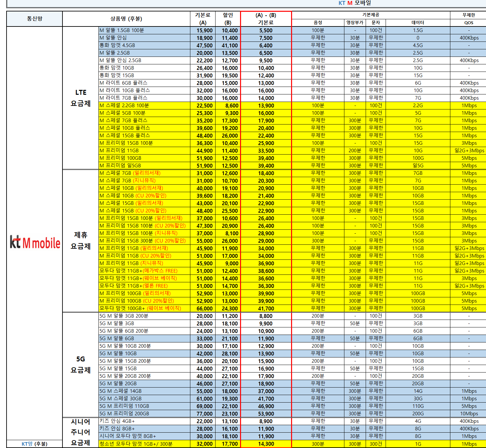Select plan 'M 프리미엄 일5GB'
Viewport: 486px width, 448px height.
(144, 166)
